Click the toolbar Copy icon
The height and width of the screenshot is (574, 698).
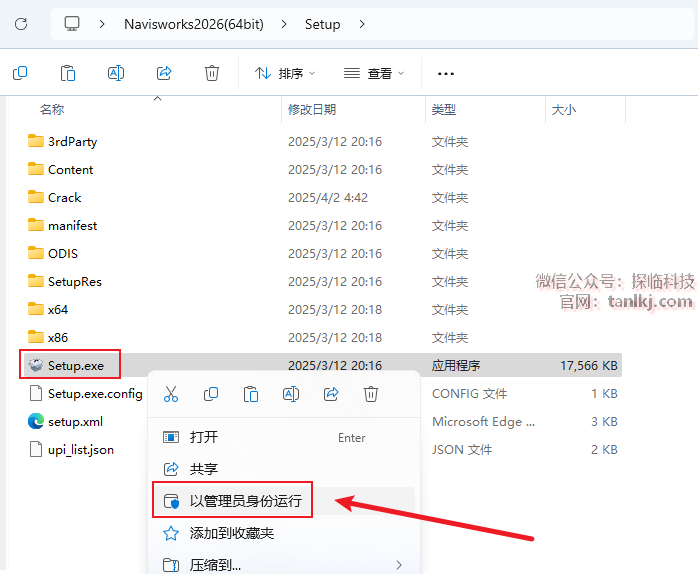click(20, 73)
